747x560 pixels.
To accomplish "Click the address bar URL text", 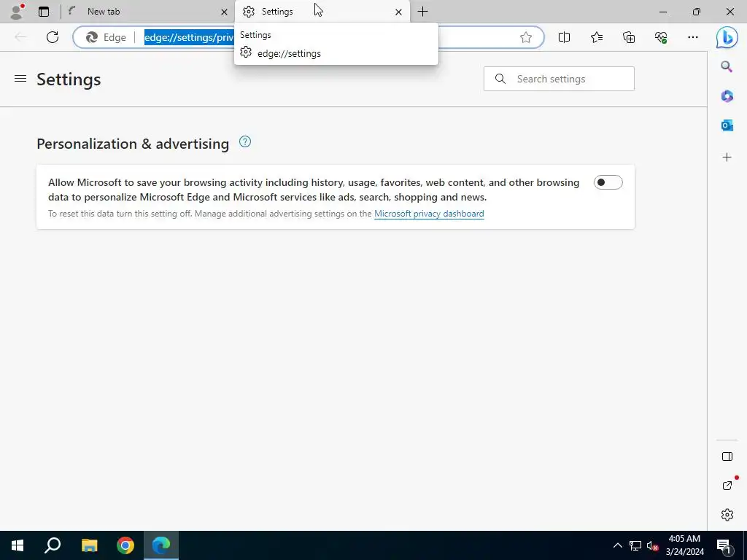I will point(189,37).
